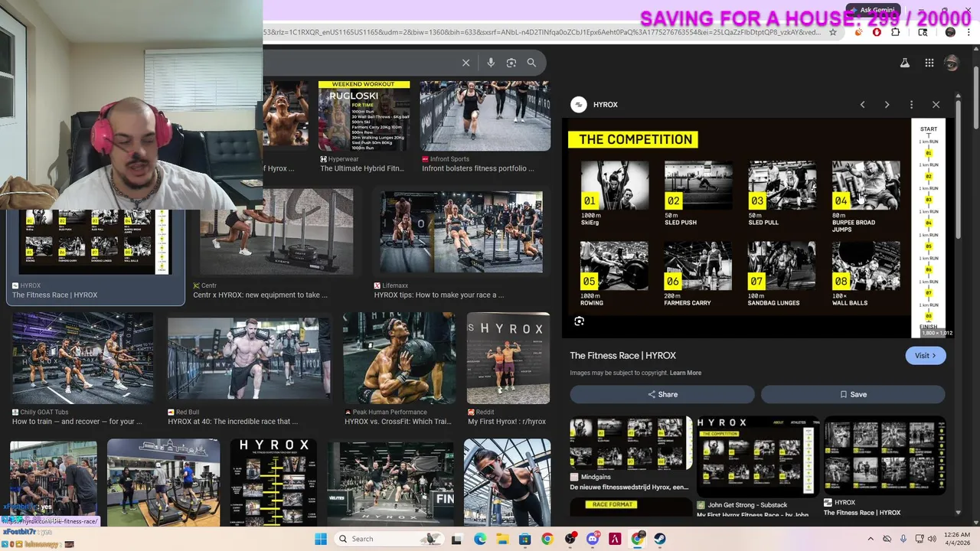
Task: Select the selected HYROX Fitness Race result thumbnail
Action: [95, 241]
